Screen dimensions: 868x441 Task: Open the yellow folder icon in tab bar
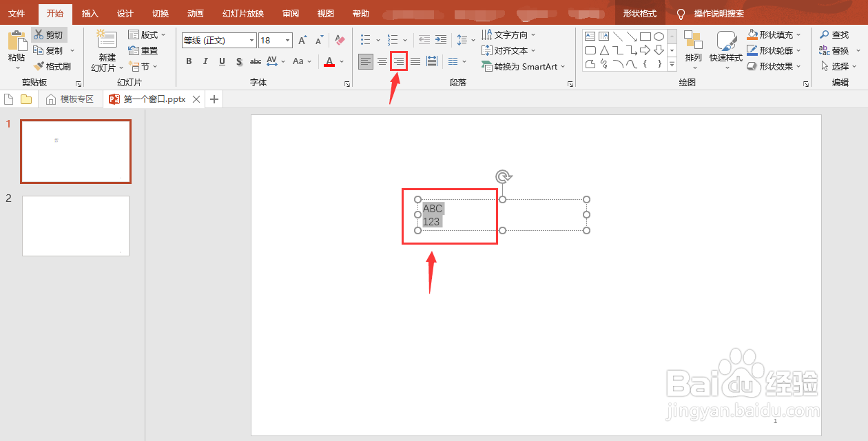[26, 99]
